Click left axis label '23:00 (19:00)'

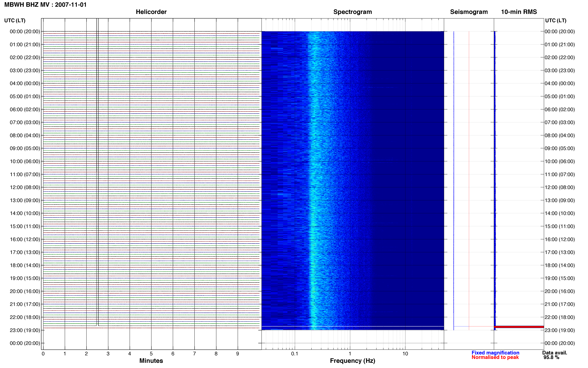(x=25, y=330)
